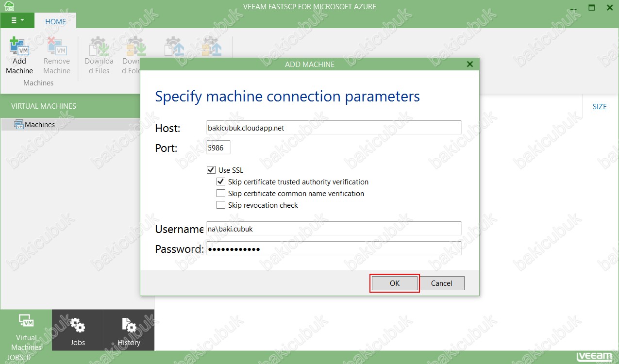Click the upload files ribbon icon
The image size is (619, 364).
tap(174, 47)
